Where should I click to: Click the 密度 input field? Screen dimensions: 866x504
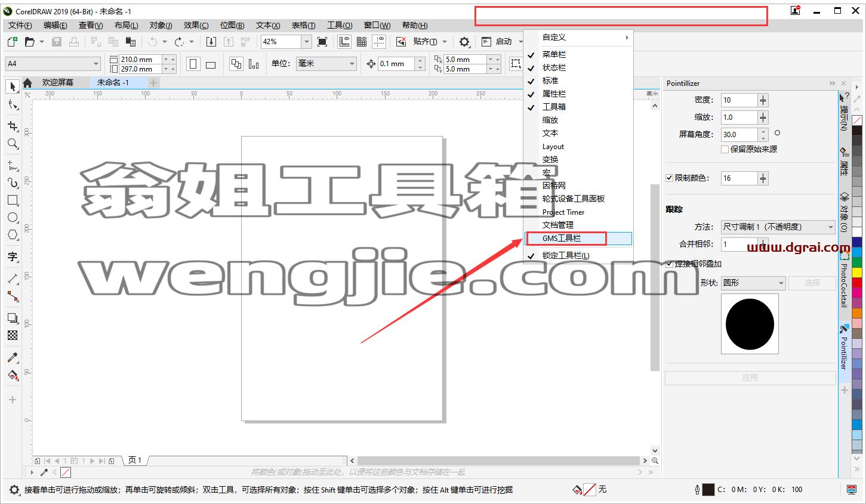739,100
